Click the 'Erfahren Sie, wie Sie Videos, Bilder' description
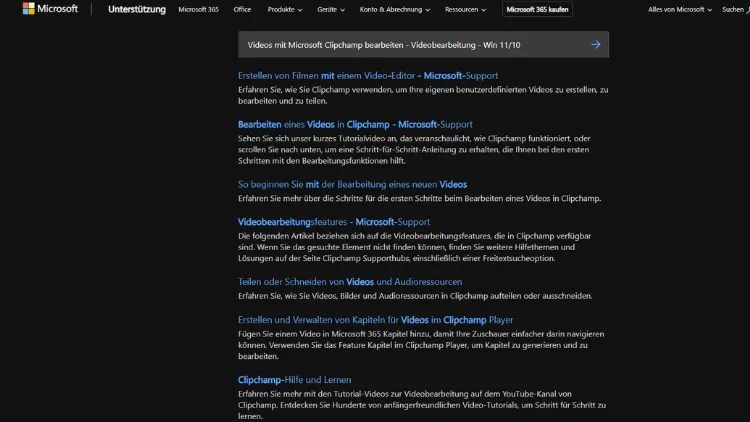Screen dimensions: 750x422 click(415, 296)
